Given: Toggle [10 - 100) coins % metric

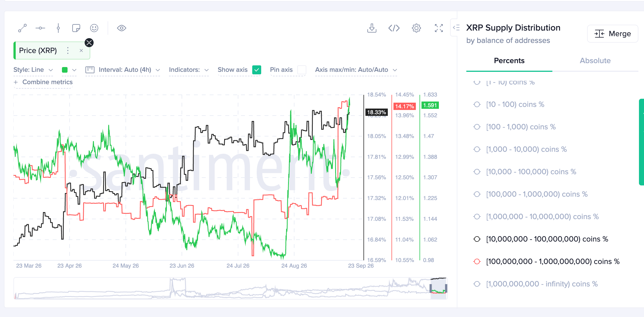Looking at the screenshot, I should [x=509, y=104].
